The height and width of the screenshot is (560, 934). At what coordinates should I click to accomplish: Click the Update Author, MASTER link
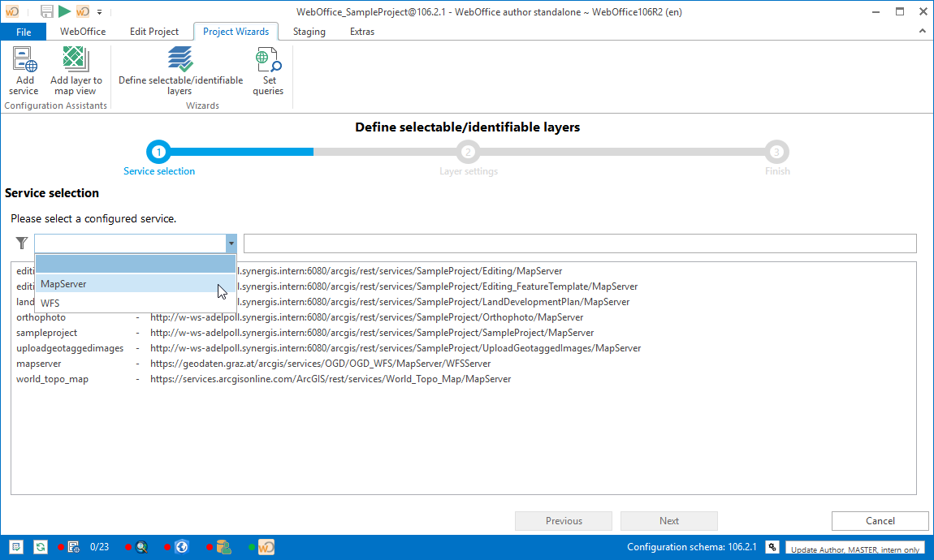point(855,549)
